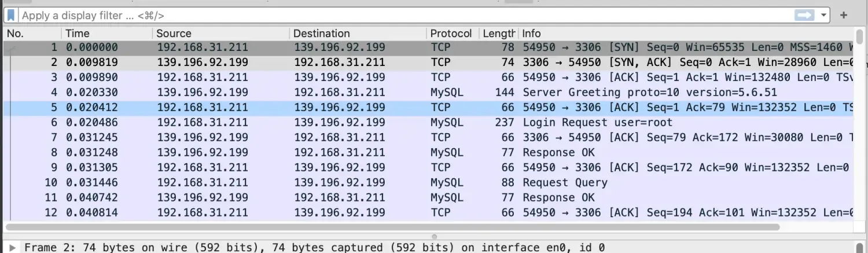Click the pane splitter handle below packet list
868x253 pixels.
pyautogui.click(x=434, y=236)
